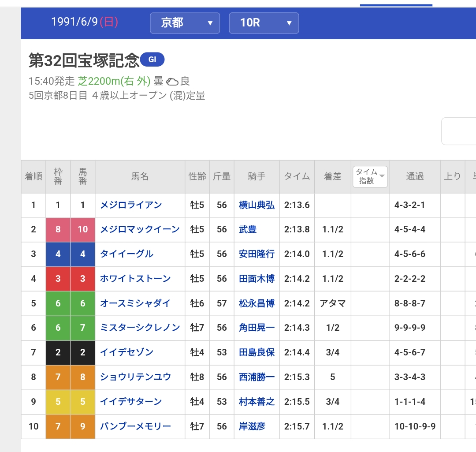Open horse メジロマックイーン details

(x=140, y=229)
